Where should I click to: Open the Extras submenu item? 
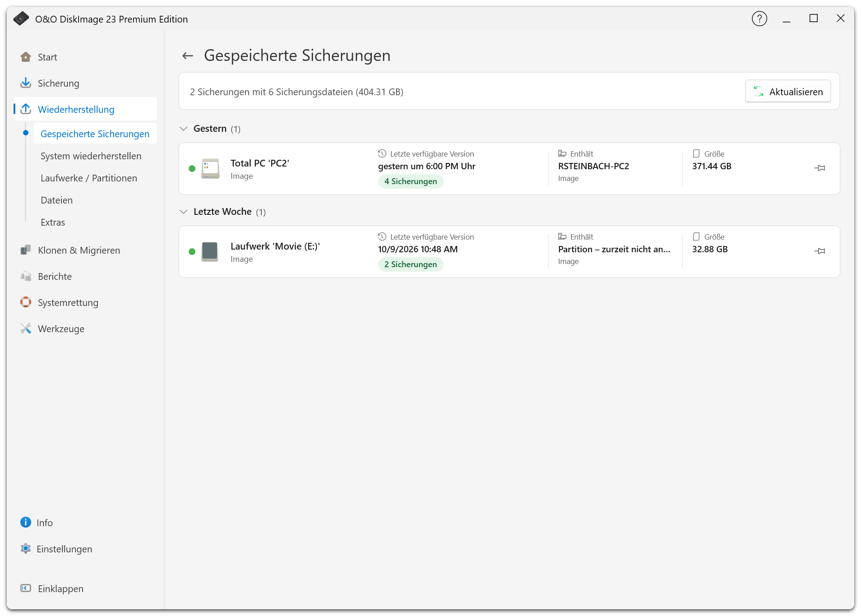53,222
